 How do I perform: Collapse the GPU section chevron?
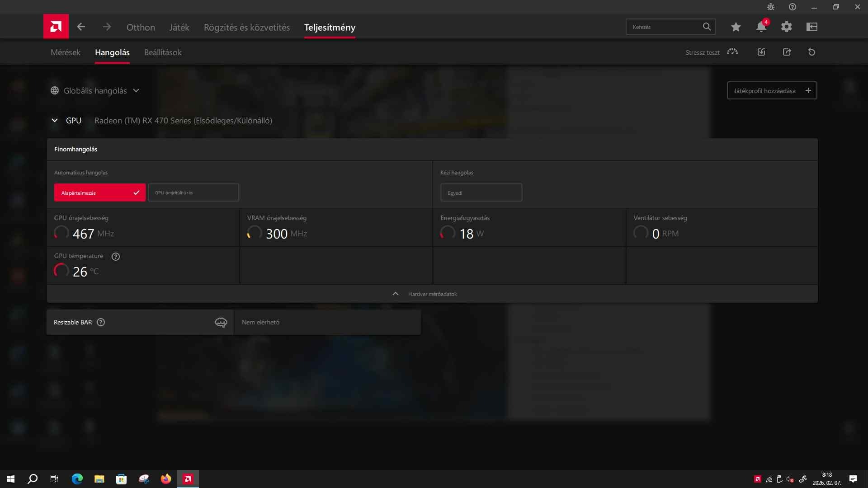(55, 121)
